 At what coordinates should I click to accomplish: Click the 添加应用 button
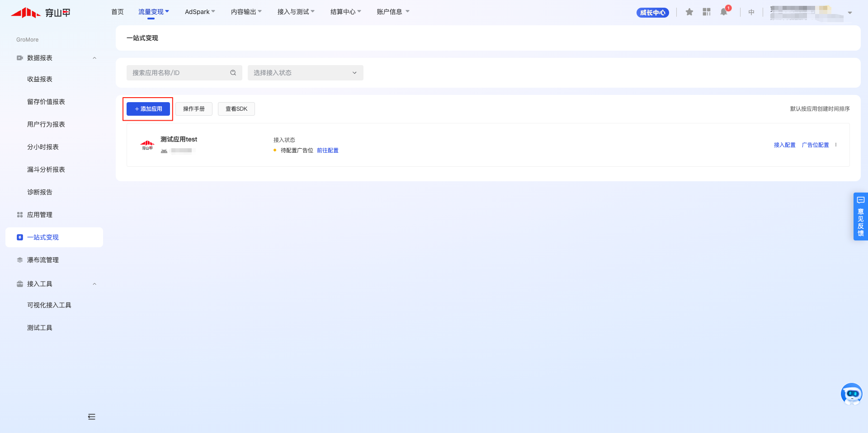tap(148, 109)
